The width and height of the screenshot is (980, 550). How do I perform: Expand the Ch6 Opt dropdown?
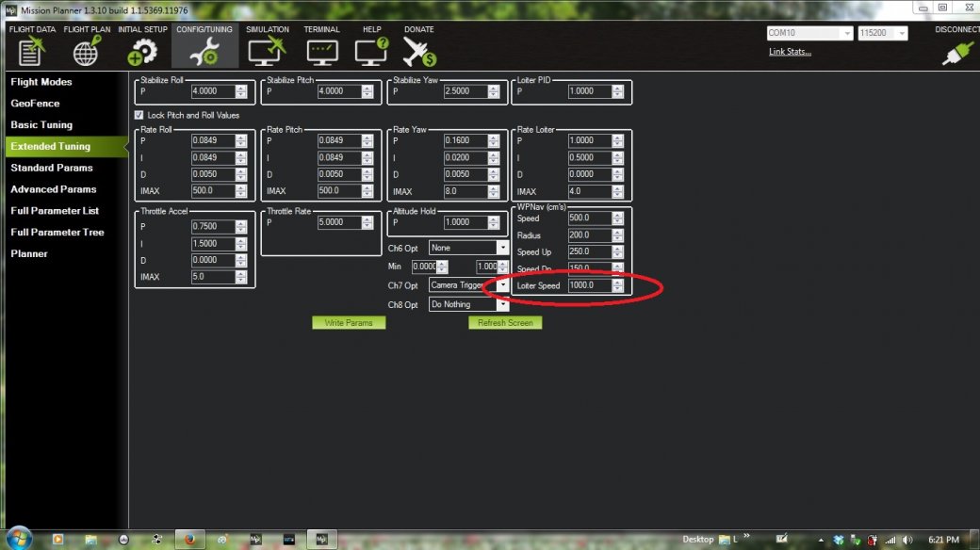click(x=502, y=249)
